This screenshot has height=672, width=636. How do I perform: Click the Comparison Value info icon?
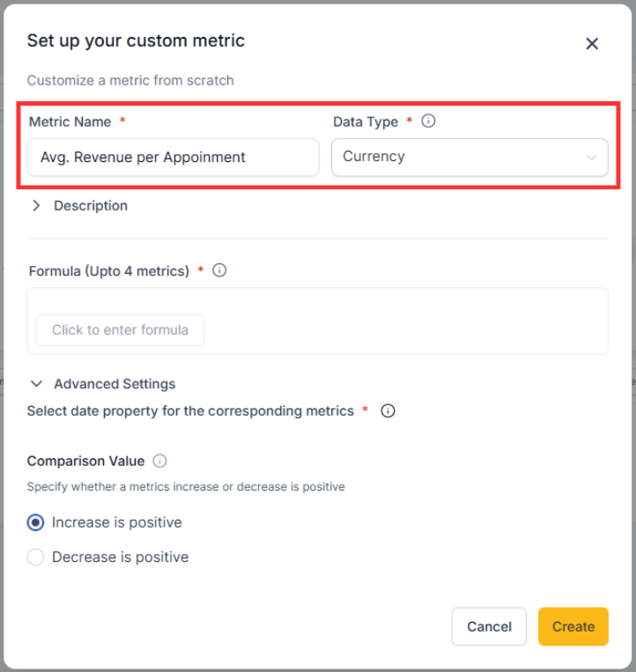pos(159,461)
